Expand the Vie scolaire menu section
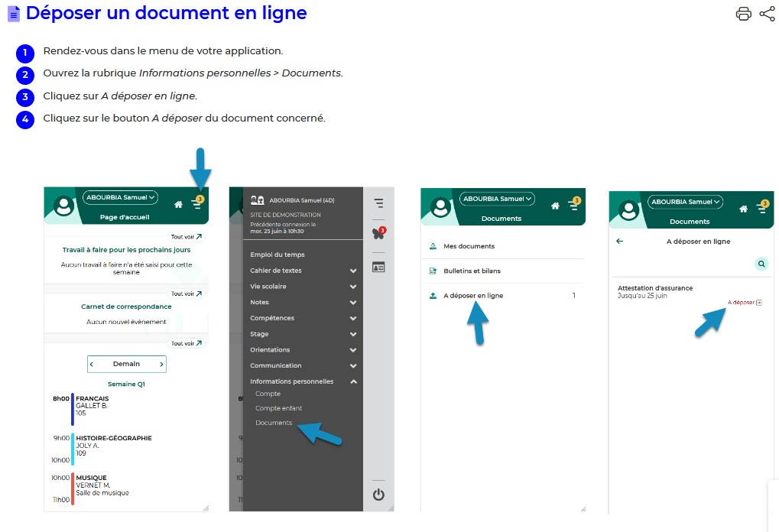779x532 pixels. 352,287
